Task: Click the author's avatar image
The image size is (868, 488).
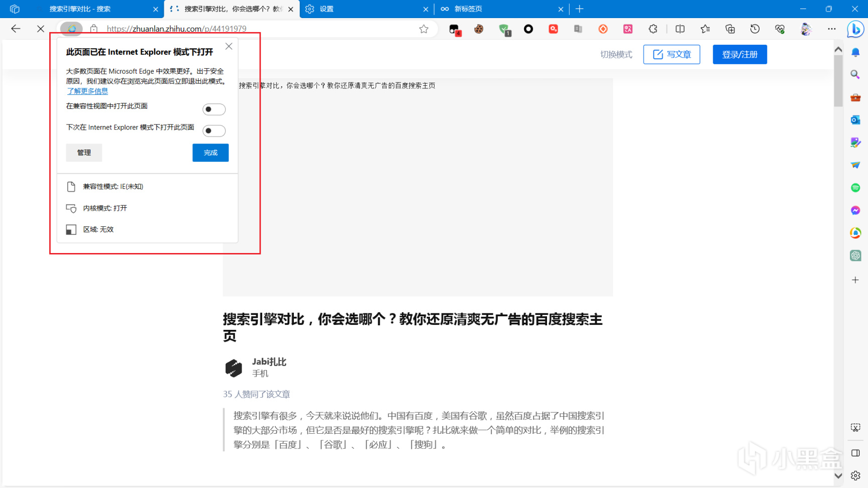Action: pos(234,368)
